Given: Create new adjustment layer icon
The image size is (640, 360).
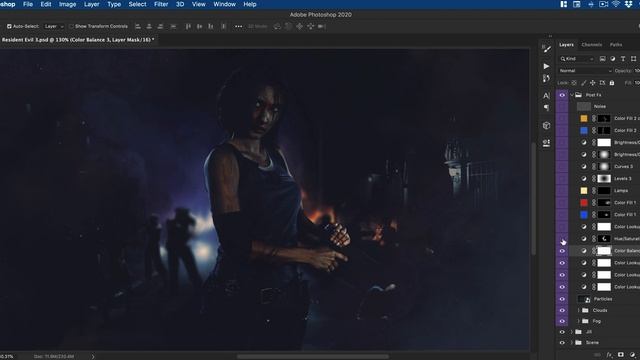Looking at the screenshot, I should click(632, 355).
